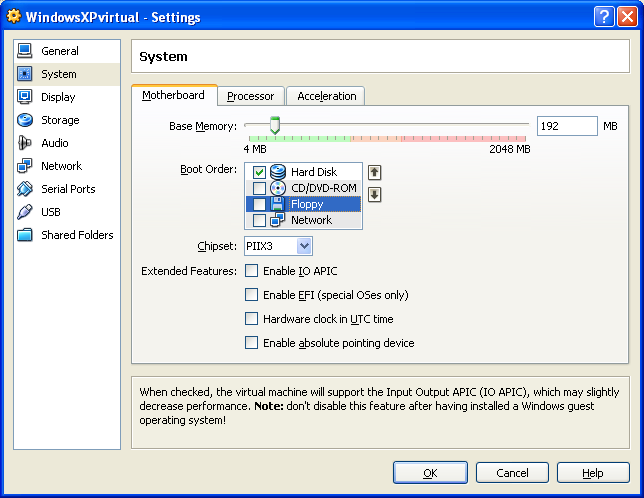Click the OK button

(430, 473)
